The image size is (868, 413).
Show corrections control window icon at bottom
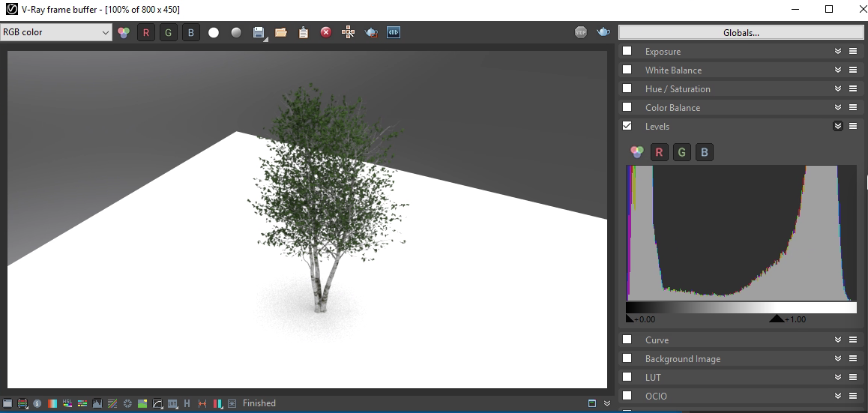7,403
